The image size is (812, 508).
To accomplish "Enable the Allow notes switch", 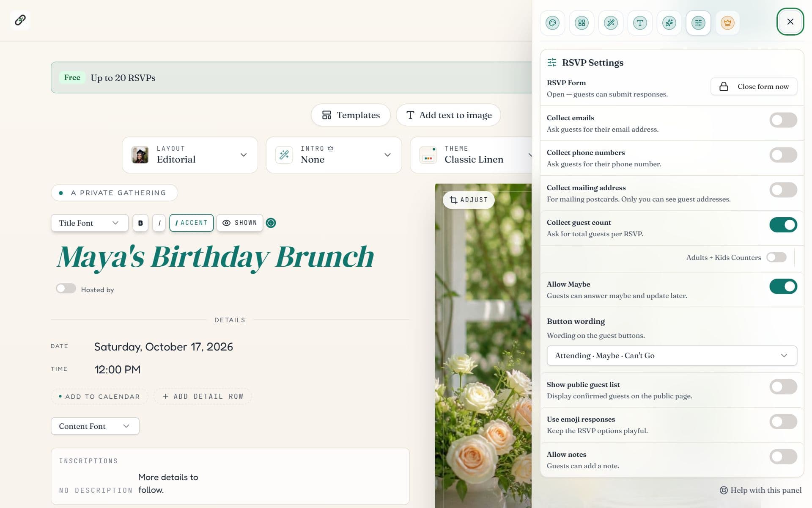I will pos(783,457).
